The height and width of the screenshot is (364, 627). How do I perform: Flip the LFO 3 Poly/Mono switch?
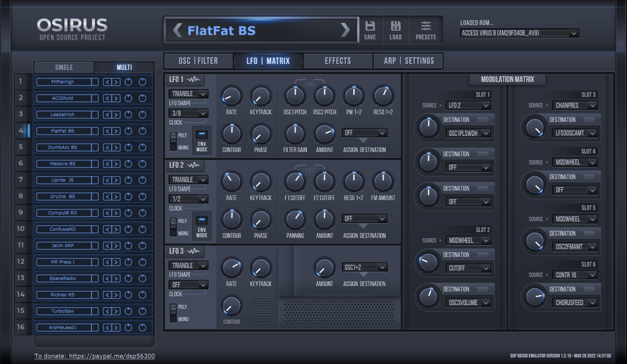[173, 312]
